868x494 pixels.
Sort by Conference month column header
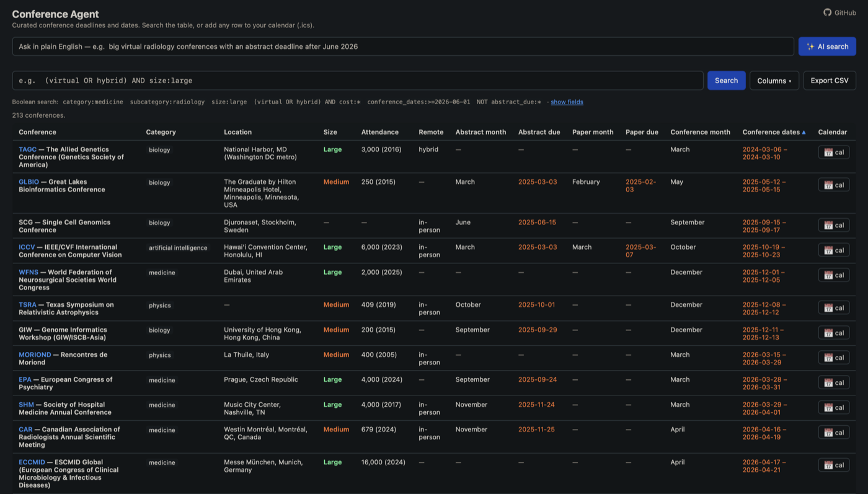(x=700, y=132)
